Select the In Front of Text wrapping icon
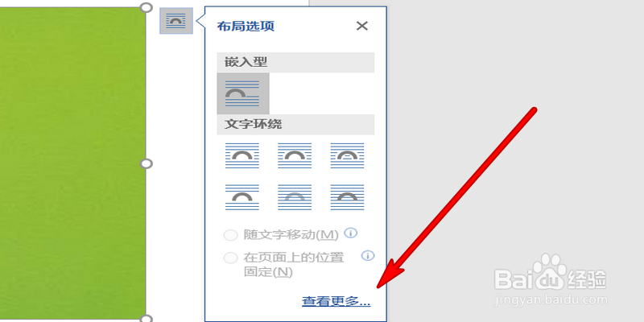 click(x=348, y=197)
